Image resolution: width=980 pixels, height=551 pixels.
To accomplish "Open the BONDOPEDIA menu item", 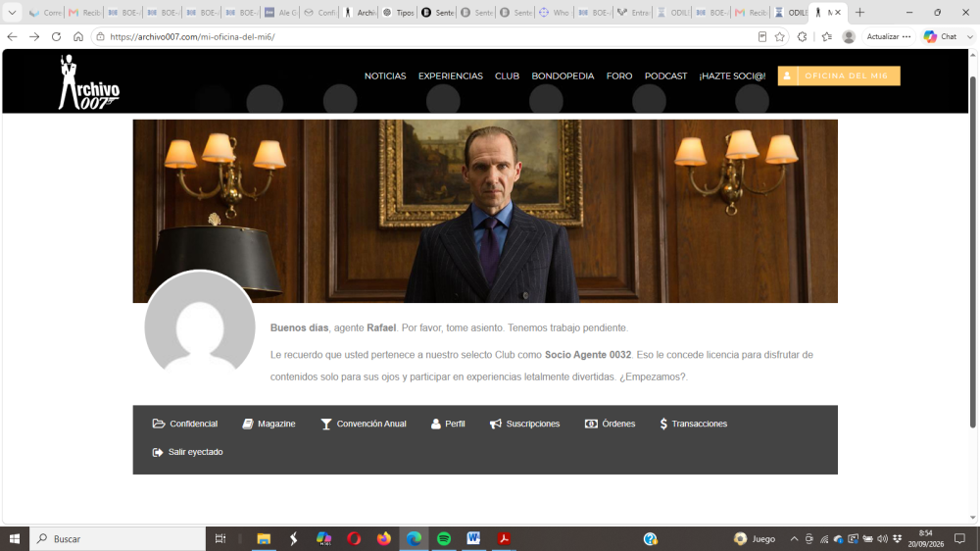I will (563, 75).
